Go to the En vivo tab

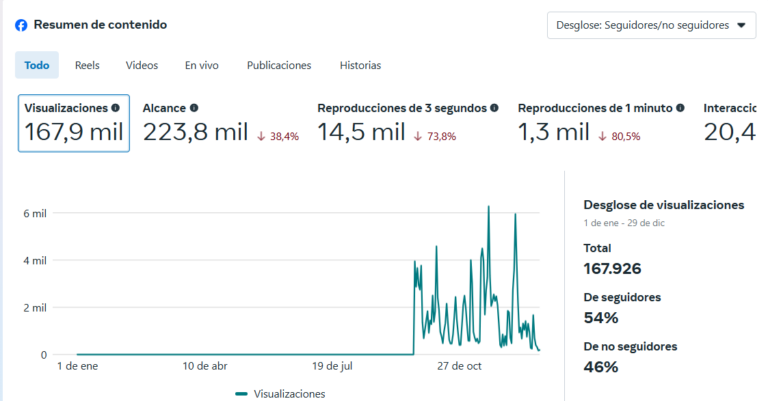point(201,65)
